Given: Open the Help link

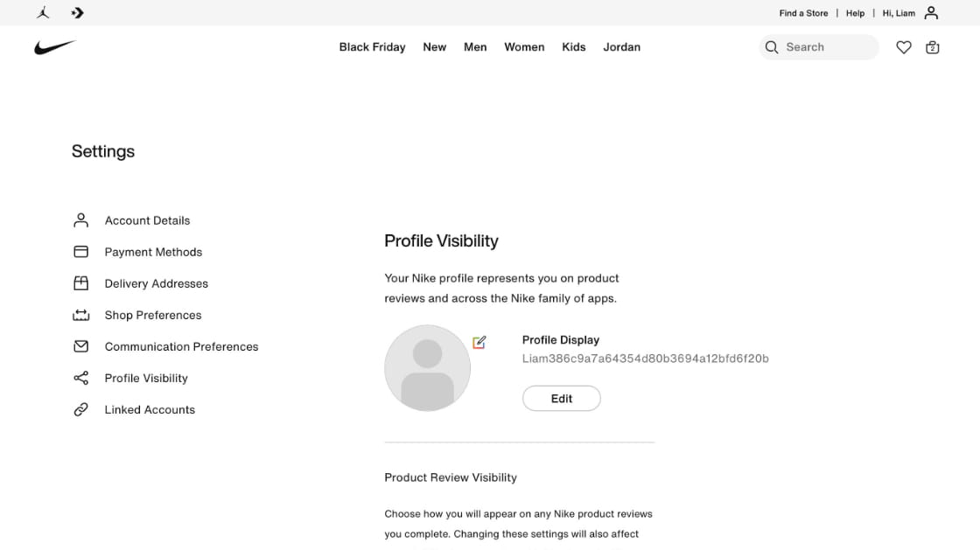Looking at the screenshot, I should pos(855,13).
